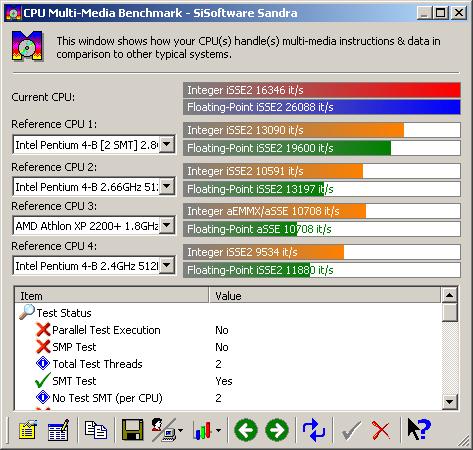Click the list scrollbar down arrow

pyautogui.click(x=449, y=402)
